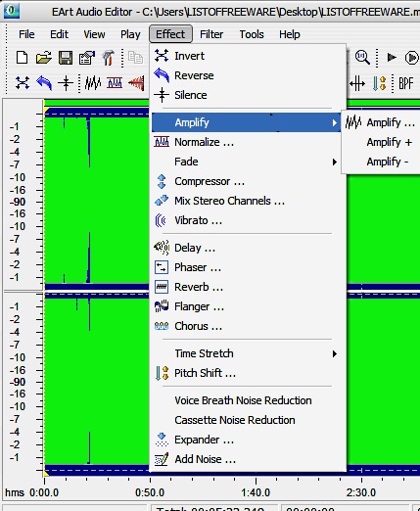Open the Tools menu
The height and width of the screenshot is (511, 420).
click(252, 34)
